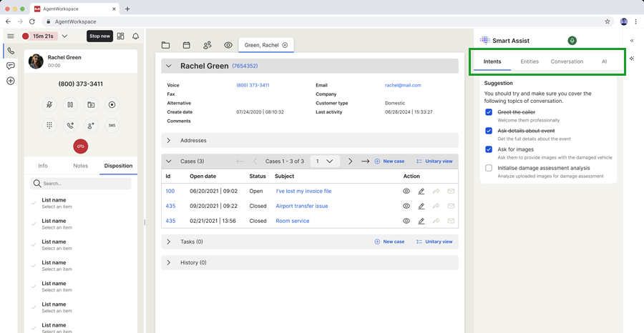This screenshot has height=333, width=644.
Task: Send an SMS to caller
Action: point(112,125)
